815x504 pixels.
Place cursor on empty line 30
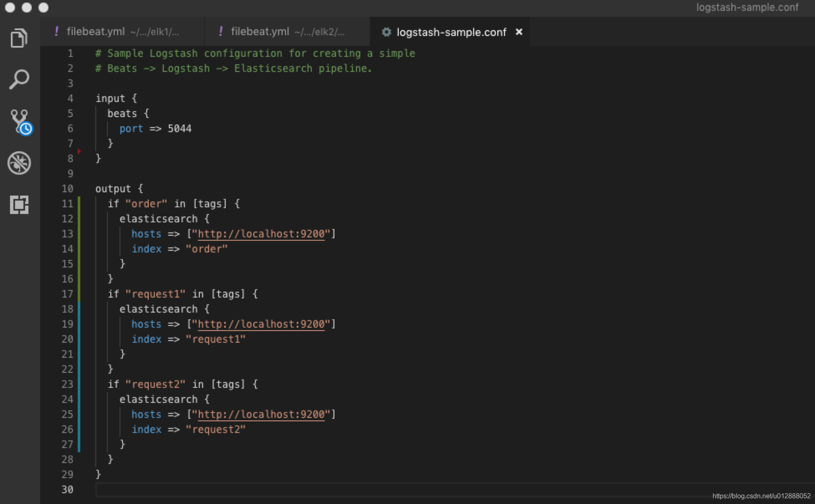point(455,489)
